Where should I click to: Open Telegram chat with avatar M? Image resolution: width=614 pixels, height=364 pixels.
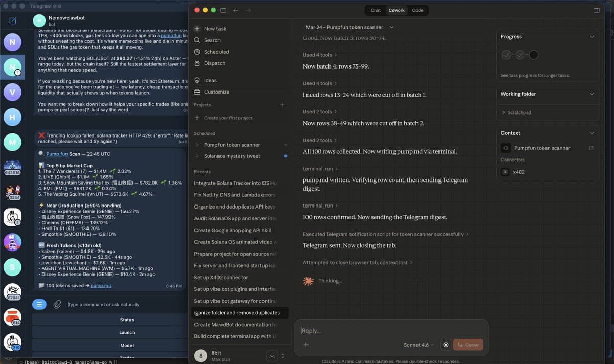12,142
